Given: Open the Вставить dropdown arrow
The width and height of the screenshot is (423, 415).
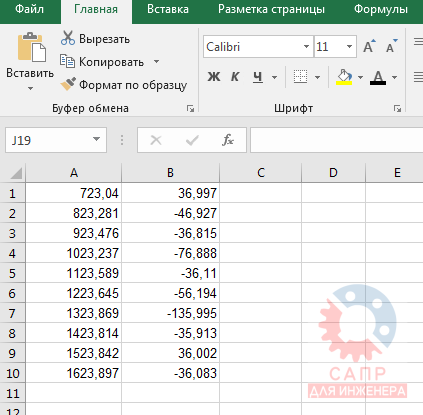Looking at the screenshot, I should coord(30,89).
